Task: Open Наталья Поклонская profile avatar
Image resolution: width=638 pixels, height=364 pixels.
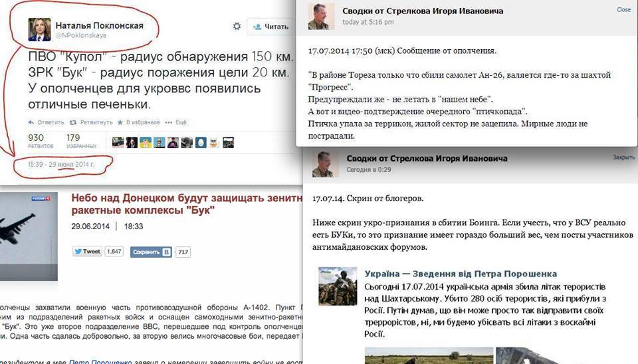Action: pos(39,30)
